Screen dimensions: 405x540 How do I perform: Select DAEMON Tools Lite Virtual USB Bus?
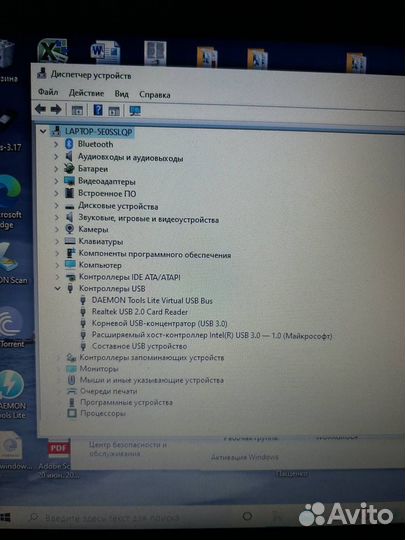pyautogui.click(x=152, y=300)
